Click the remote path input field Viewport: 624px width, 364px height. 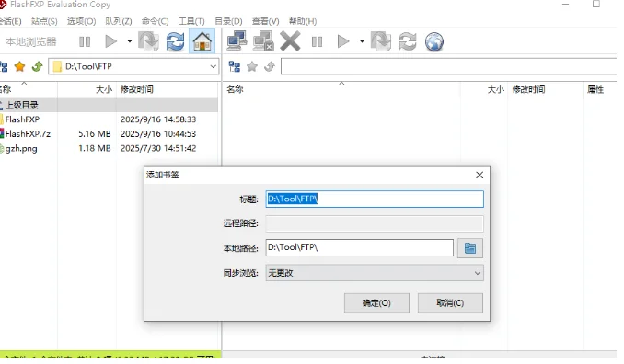pyautogui.click(x=448, y=66)
